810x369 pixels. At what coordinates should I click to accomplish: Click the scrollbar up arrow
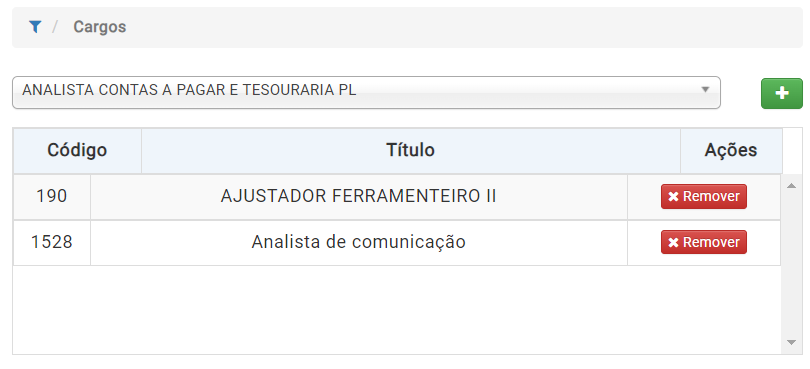[791, 186]
